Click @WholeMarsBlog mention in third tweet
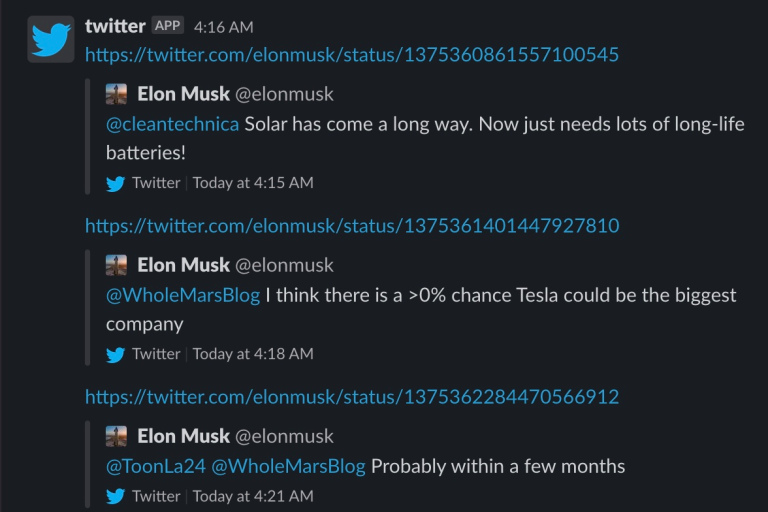 pos(288,466)
